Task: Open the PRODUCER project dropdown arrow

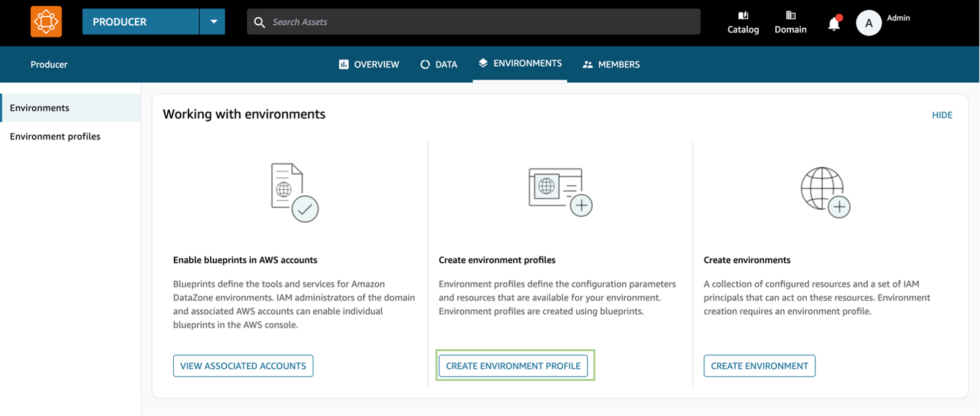Action: coord(213,22)
